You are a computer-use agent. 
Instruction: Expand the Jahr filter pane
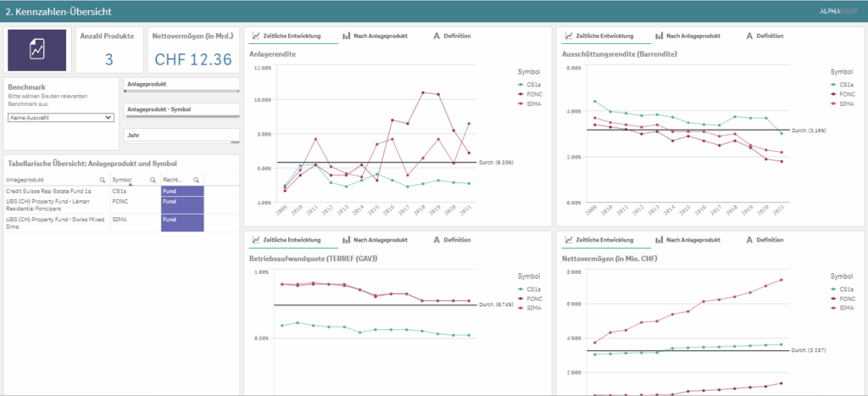click(181, 136)
